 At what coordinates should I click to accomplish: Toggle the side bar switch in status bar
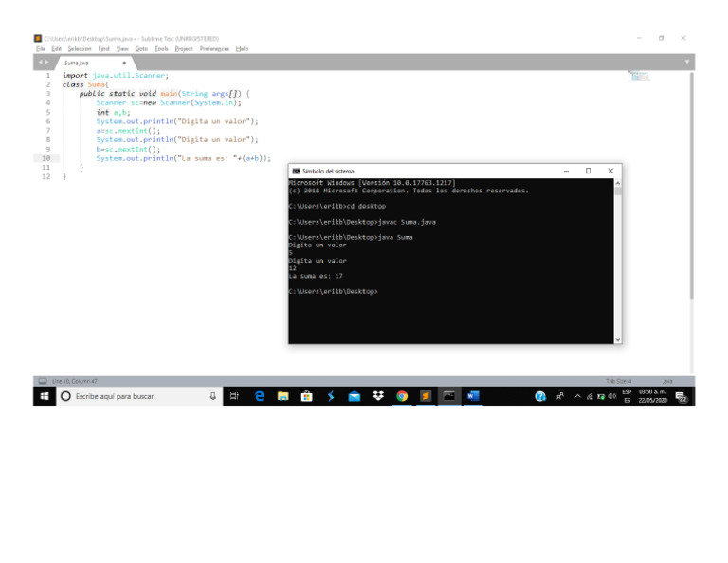click(43, 381)
